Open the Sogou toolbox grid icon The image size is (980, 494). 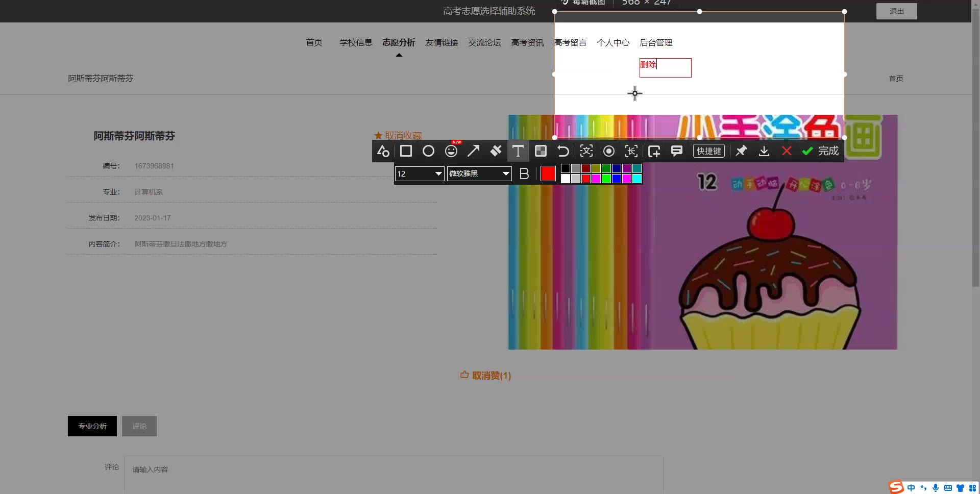coord(972,488)
